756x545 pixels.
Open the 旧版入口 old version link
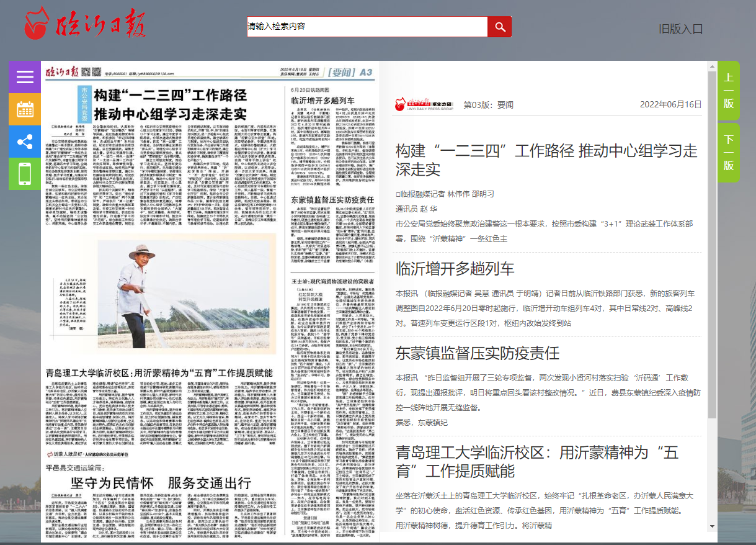click(x=680, y=29)
